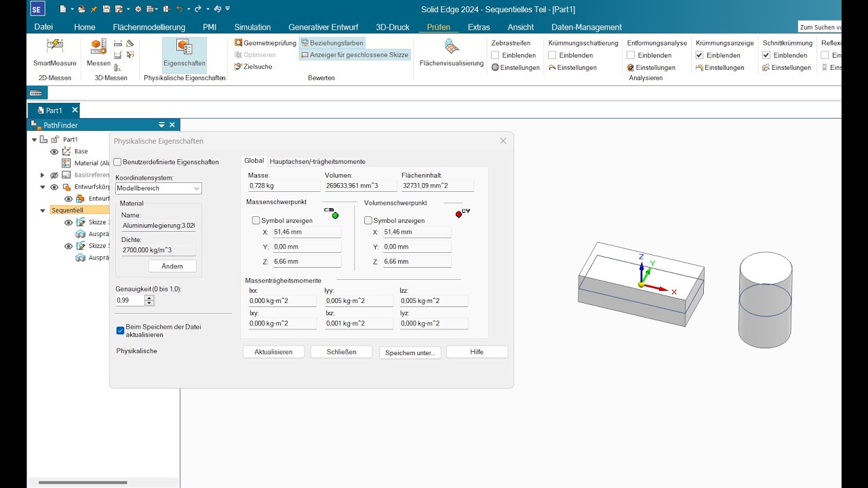Switch to the Home ribbon tab
This screenshot has height=488, width=868.
pos(85,27)
